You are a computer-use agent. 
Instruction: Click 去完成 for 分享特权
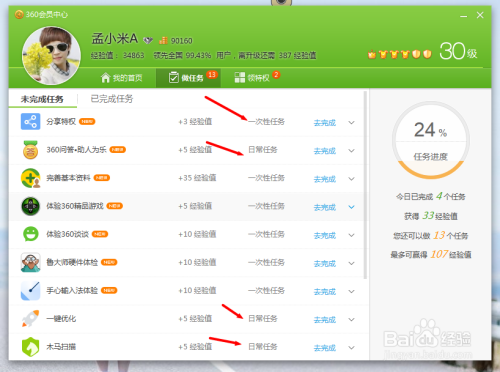(x=325, y=123)
